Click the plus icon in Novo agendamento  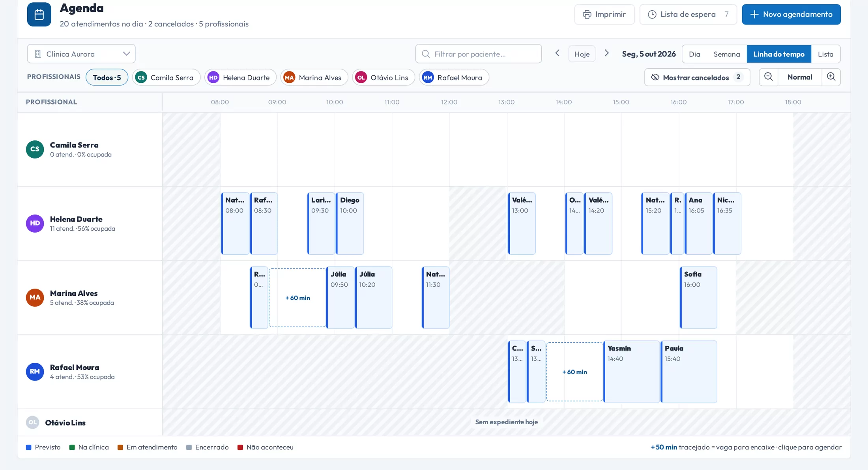point(754,15)
